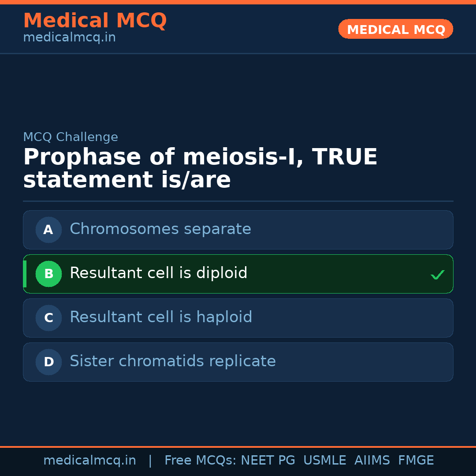Click the green checkmark icon
476x476 pixels.
[437, 275]
